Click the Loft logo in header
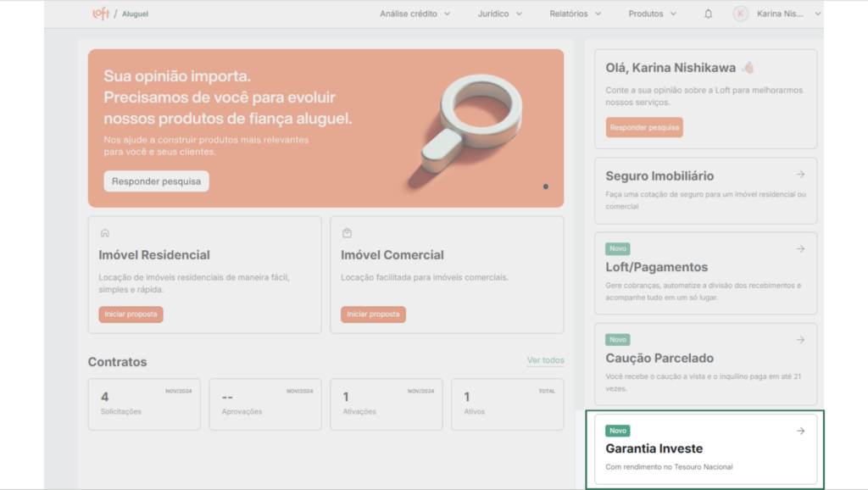The image size is (868, 490). [x=101, y=14]
